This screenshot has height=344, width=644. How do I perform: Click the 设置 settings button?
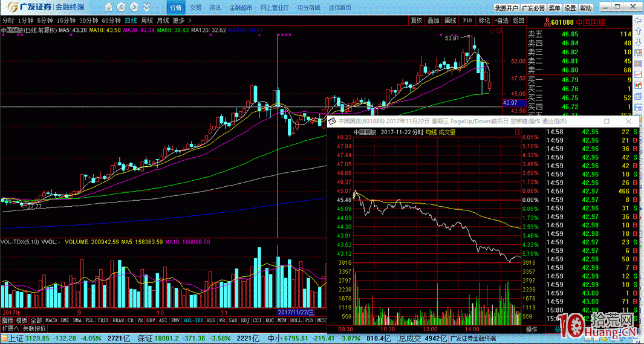pyautogui.click(x=570, y=8)
